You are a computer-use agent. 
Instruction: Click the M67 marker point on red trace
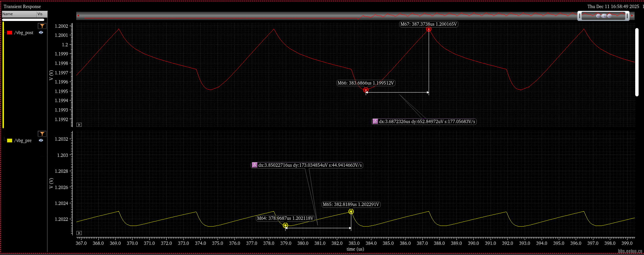pos(429,29)
